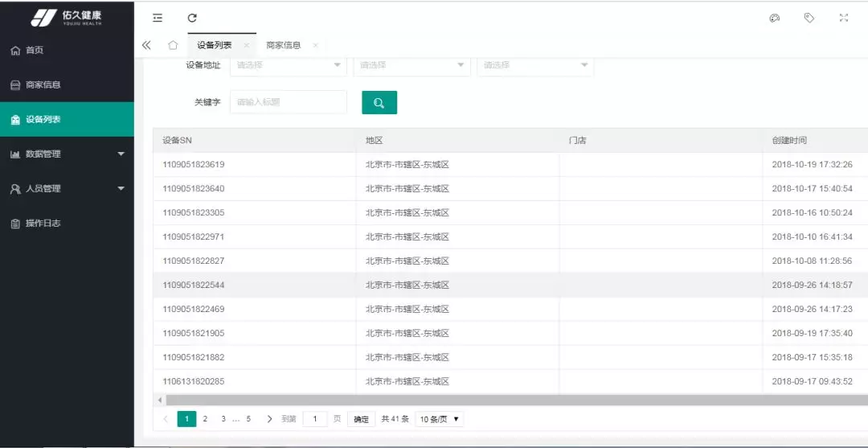Select device row 1109051822827
This screenshot has height=448, width=868.
click(510, 261)
